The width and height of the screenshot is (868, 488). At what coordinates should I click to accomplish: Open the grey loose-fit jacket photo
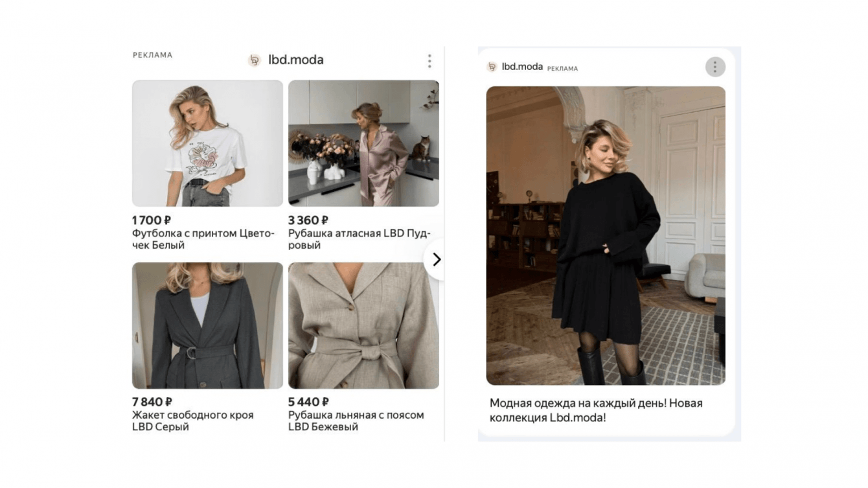pyautogui.click(x=207, y=325)
